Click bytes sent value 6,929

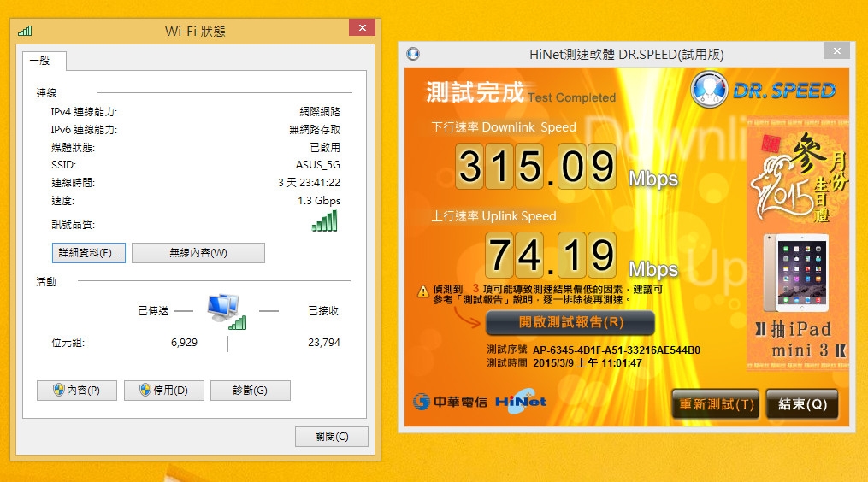pos(185,343)
